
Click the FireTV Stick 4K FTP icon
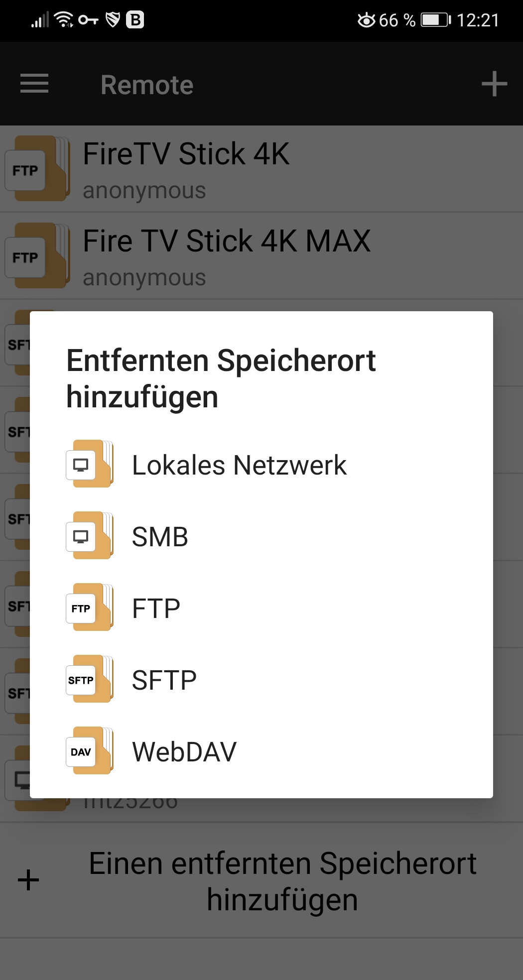click(36, 169)
